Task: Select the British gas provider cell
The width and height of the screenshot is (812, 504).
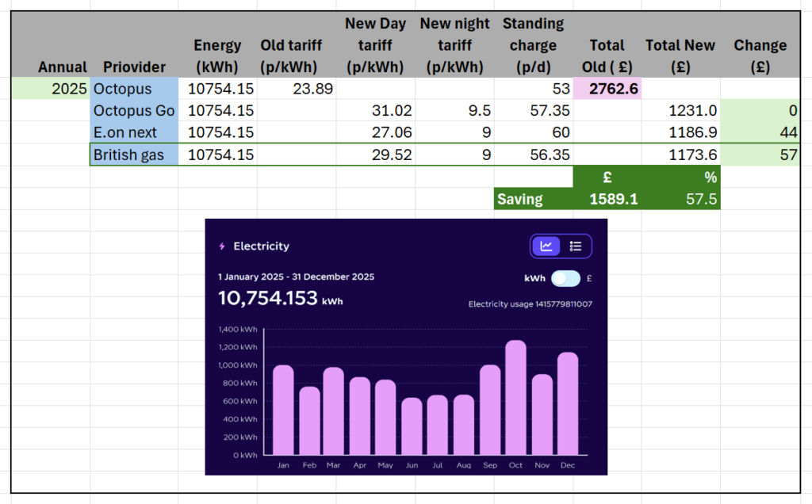Action: pyautogui.click(x=134, y=155)
